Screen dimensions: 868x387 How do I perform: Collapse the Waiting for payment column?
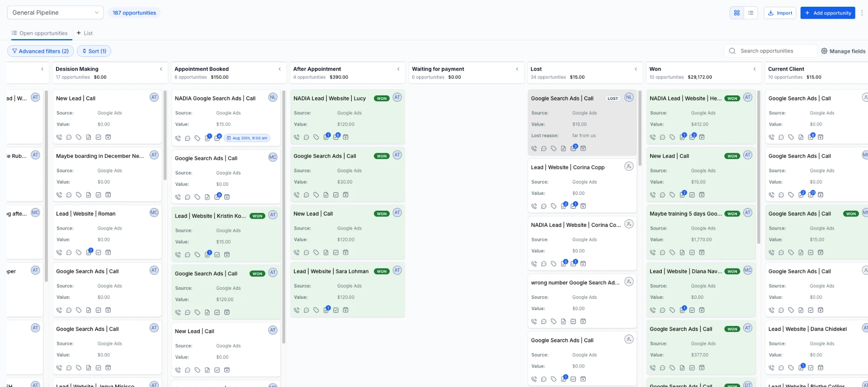pyautogui.click(x=517, y=69)
